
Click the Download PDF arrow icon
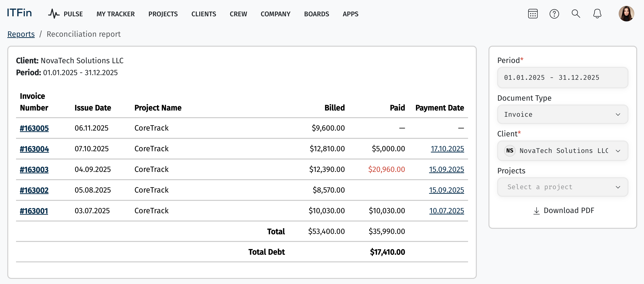(536, 211)
